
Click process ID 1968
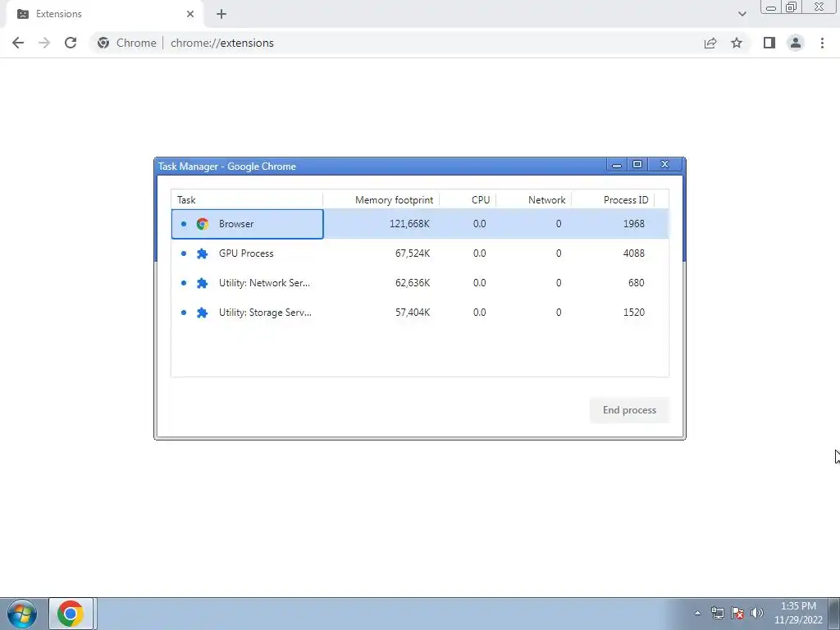[x=634, y=224]
